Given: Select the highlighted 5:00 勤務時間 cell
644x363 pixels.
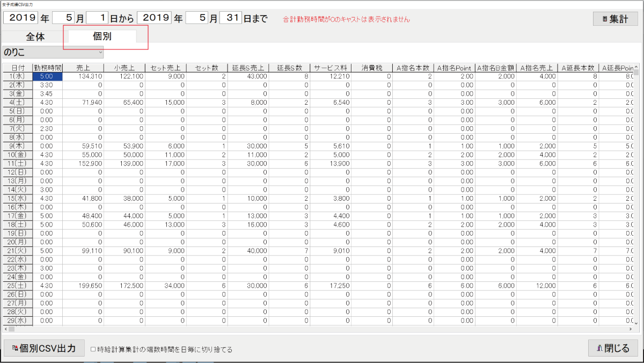Looking at the screenshot, I should (x=48, y=77).
